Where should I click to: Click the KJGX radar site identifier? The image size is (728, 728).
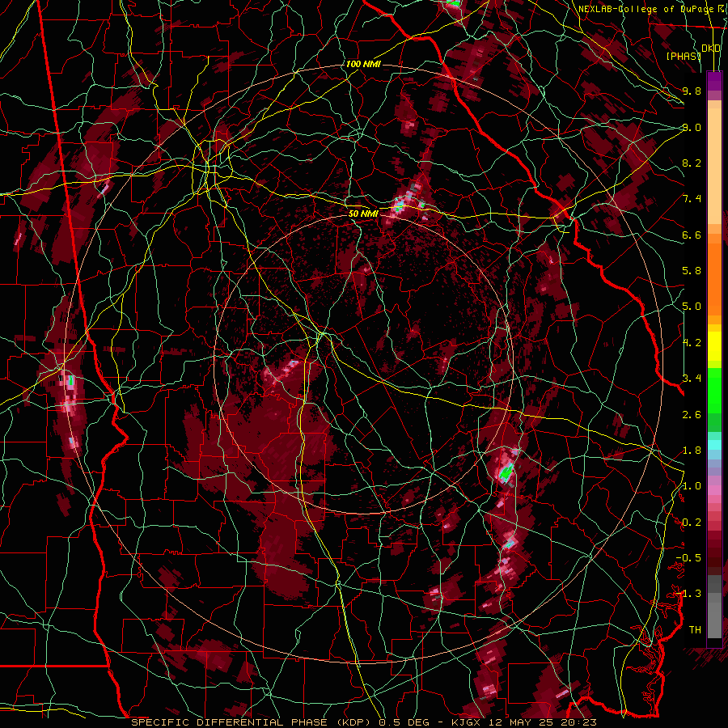[466, 722]
